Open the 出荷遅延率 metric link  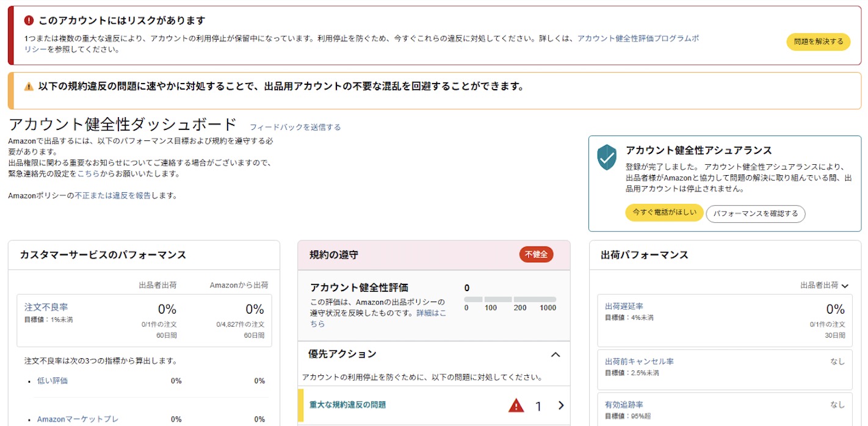624,306
